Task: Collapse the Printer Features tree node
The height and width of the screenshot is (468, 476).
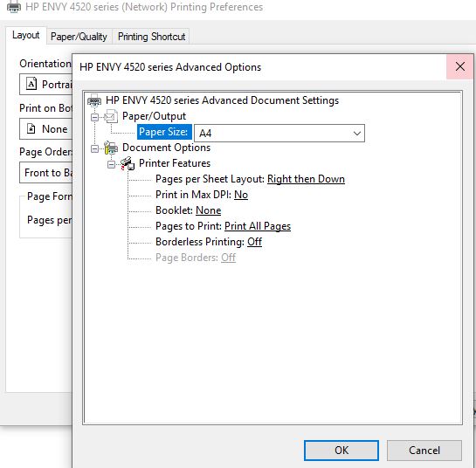Action: (112, 164)
